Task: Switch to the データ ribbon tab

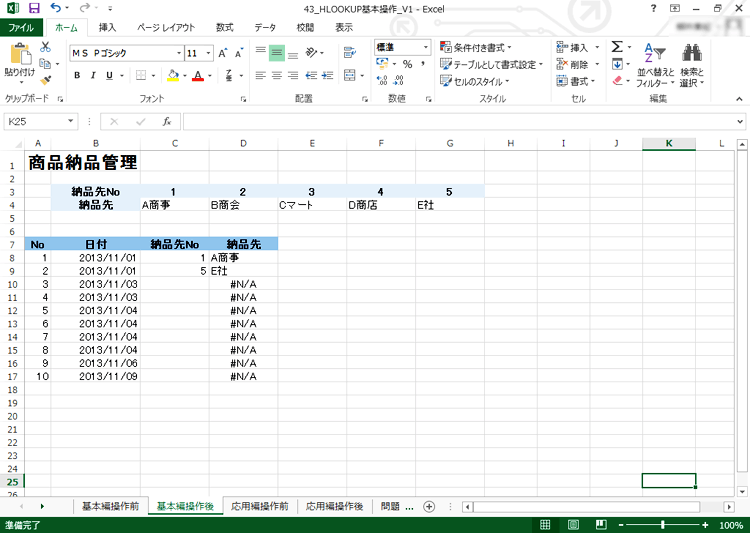Action: tap(265, 27)
